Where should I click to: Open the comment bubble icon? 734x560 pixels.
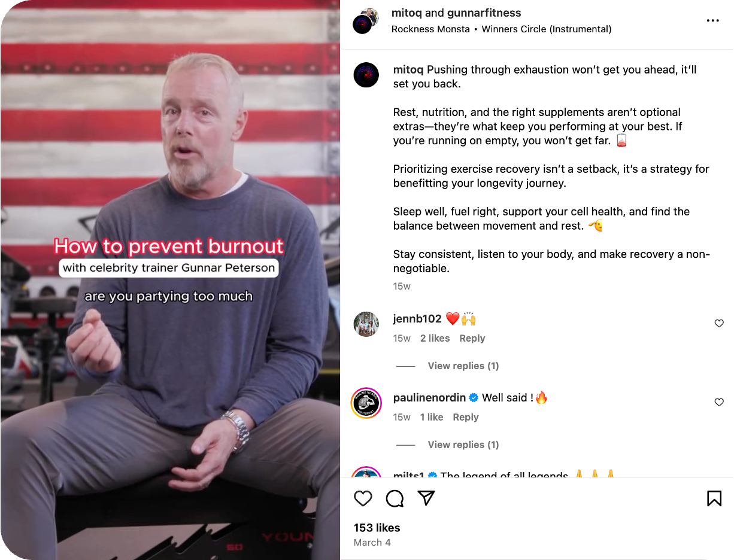click(x=395, y=498)
